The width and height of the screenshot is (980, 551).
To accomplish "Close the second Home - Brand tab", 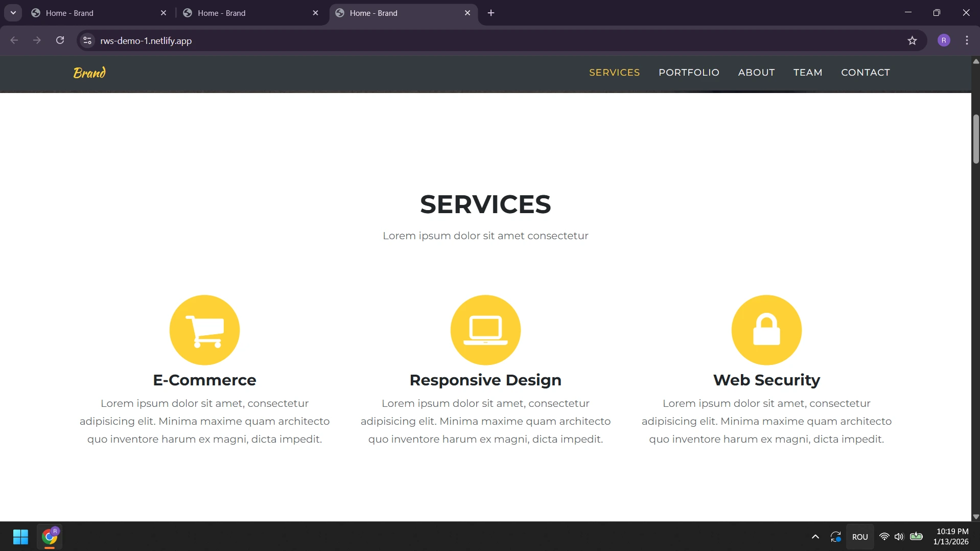I will point(315,13).
